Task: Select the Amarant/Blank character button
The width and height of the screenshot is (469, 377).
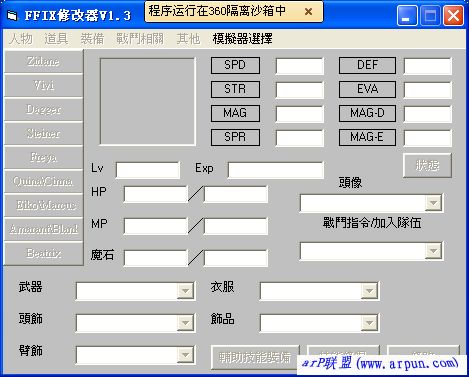Action: tap(43, 229)
